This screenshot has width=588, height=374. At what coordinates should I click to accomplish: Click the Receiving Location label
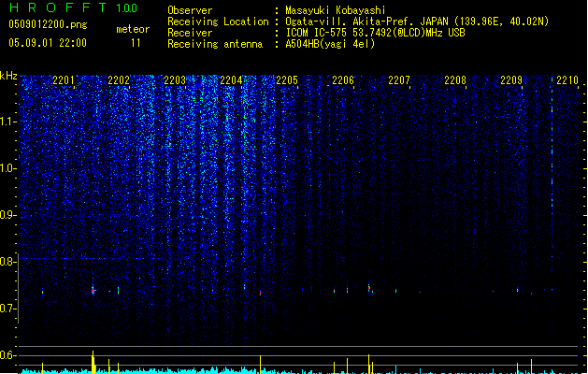(x=218, y=22)
